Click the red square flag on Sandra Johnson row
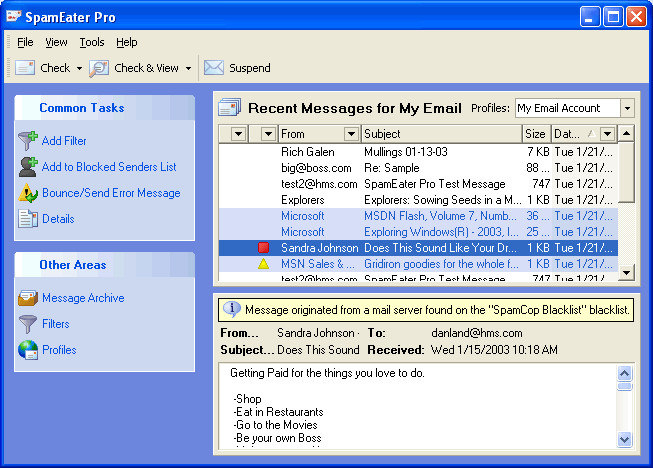Viewport: 653px width, 468px height. pyautogui.click(x=263, y=248)
